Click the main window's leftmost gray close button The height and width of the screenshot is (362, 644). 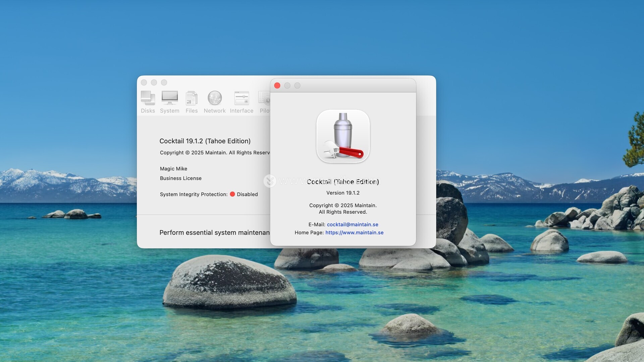pos(144,82)
